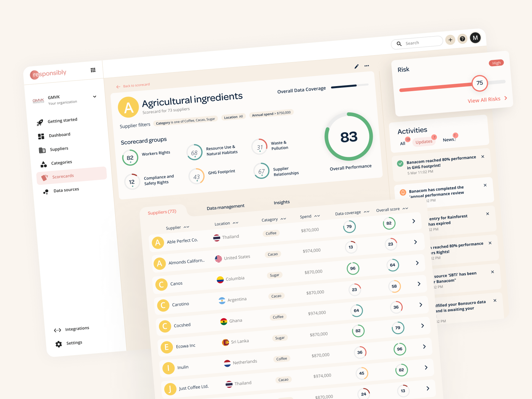
Task: Open Resource Use & Natural Habitats group
Action: coord(212,151)
